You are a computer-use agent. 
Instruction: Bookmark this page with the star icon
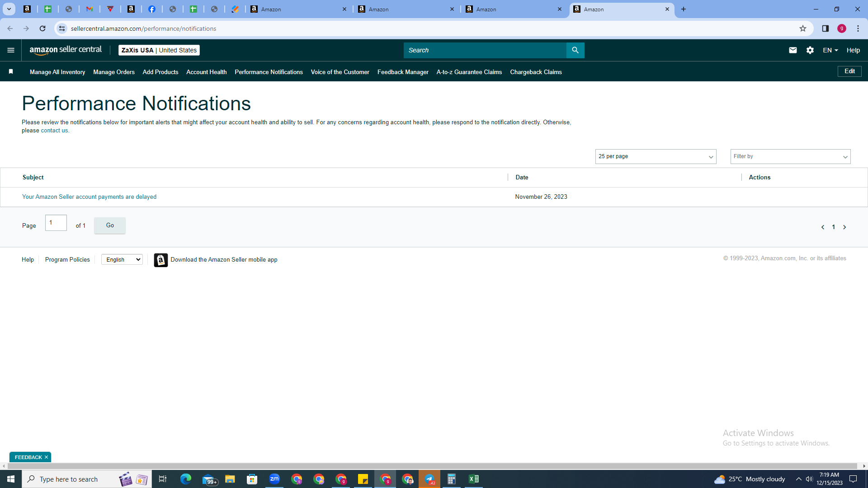pyautogui.click(x=803, y=28)
